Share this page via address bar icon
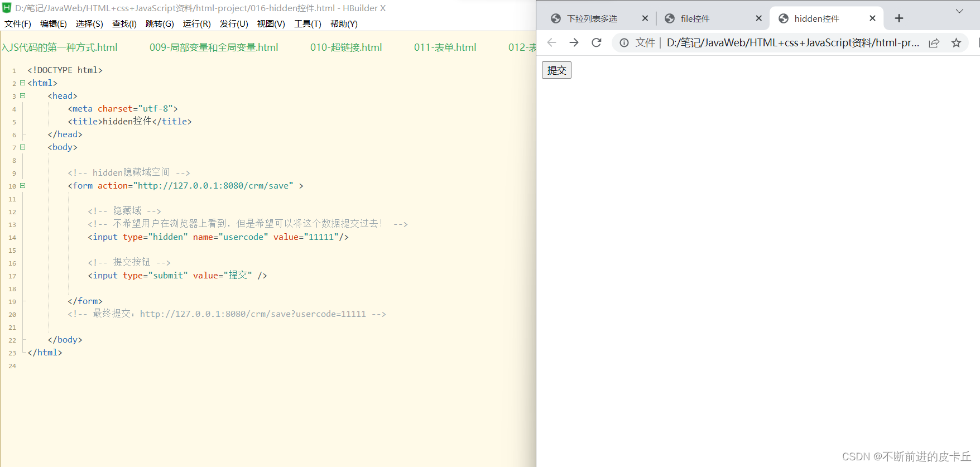This screenshot has height=467, width=980. (934, 43)
